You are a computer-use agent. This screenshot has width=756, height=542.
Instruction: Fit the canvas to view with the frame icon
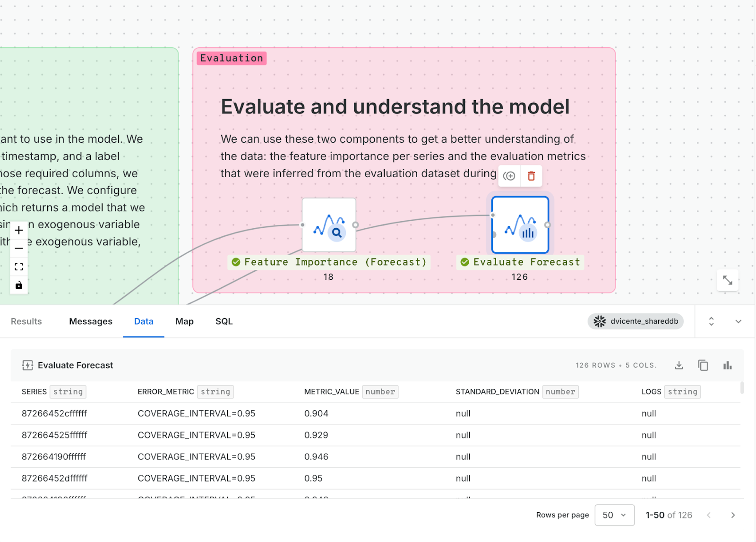pos(18,266)
